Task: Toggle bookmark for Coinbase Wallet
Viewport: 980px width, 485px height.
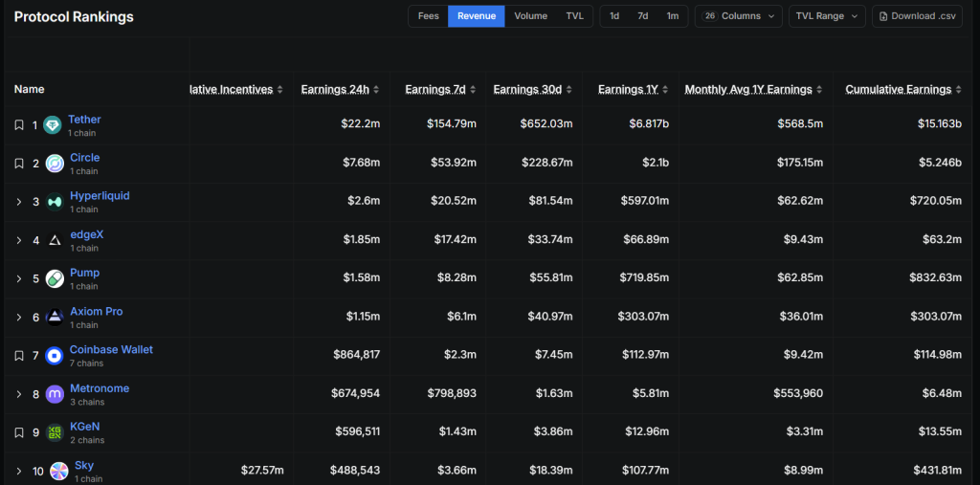Action: [x=18, y=356]
